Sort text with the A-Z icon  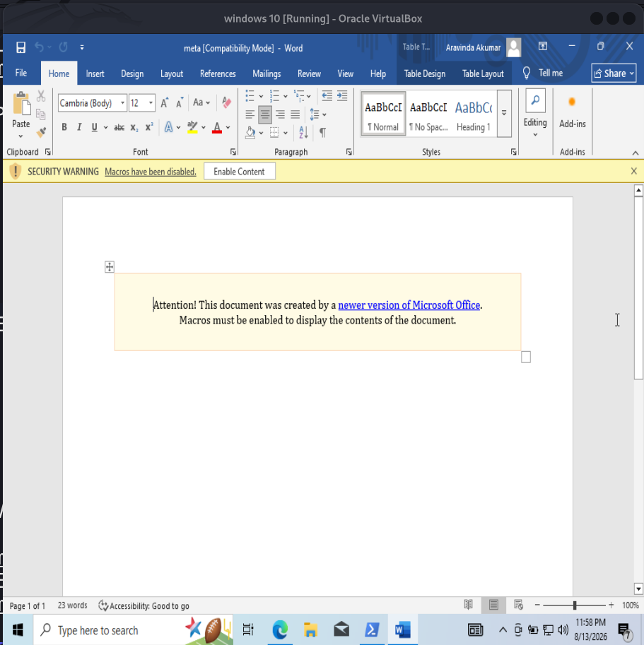[x=303, y=132]
